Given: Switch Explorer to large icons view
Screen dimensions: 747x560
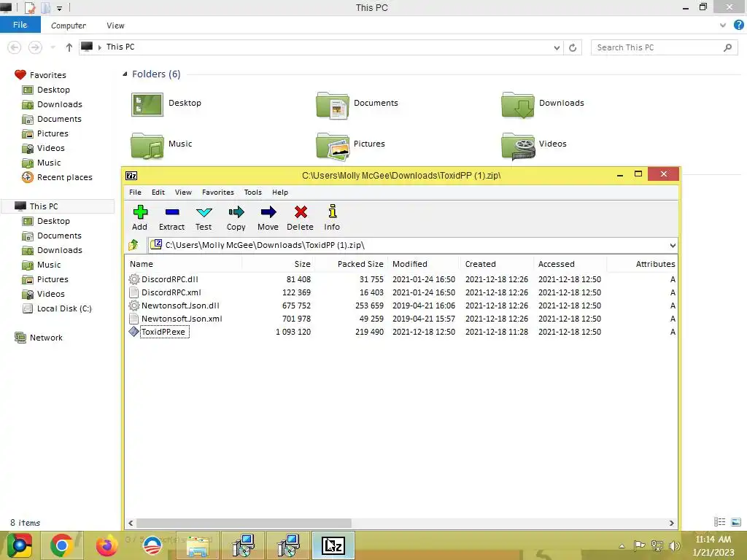Looking at the screenshot, I should pos(736,522).
